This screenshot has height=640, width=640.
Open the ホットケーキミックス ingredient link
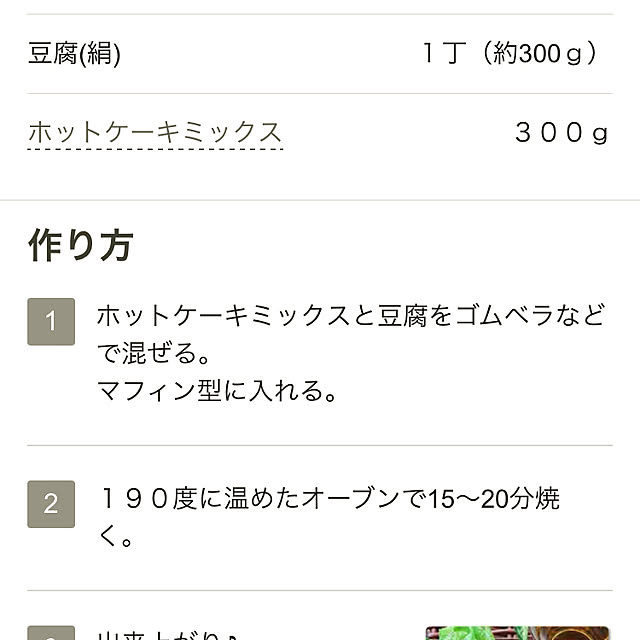coord(155,132)
